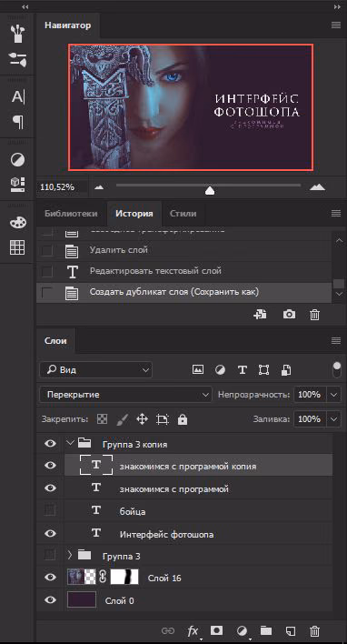Click the Navigator zoom slider handle
The width and height of the screenshot is (347, 644).
point(210,191)
